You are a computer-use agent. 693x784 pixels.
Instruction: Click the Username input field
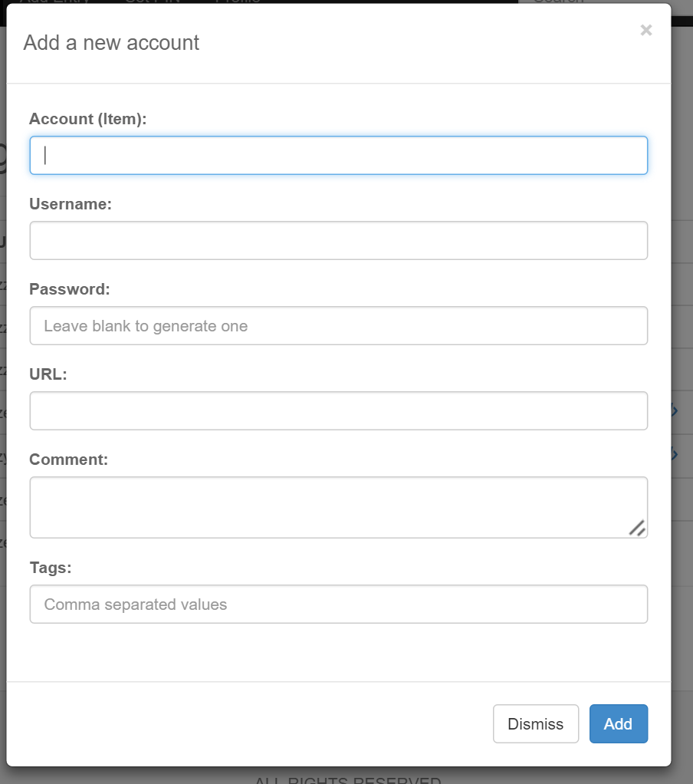coord(338,240)
